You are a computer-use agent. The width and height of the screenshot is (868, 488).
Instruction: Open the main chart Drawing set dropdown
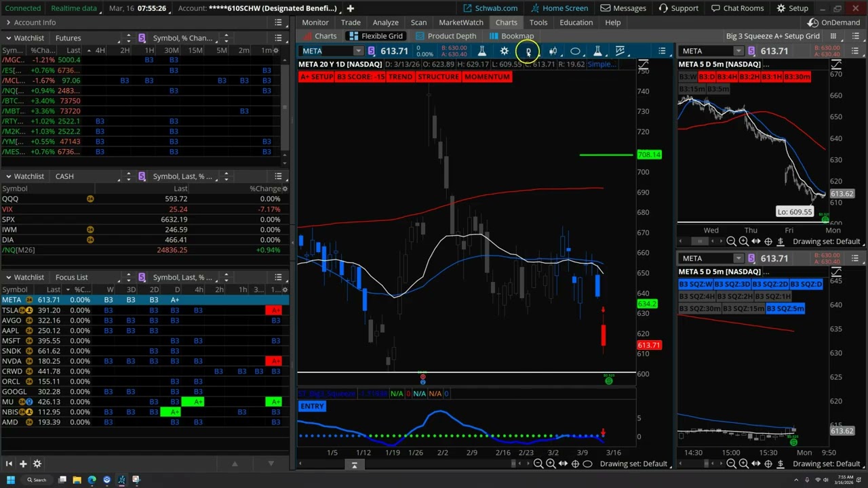point(634,464)
